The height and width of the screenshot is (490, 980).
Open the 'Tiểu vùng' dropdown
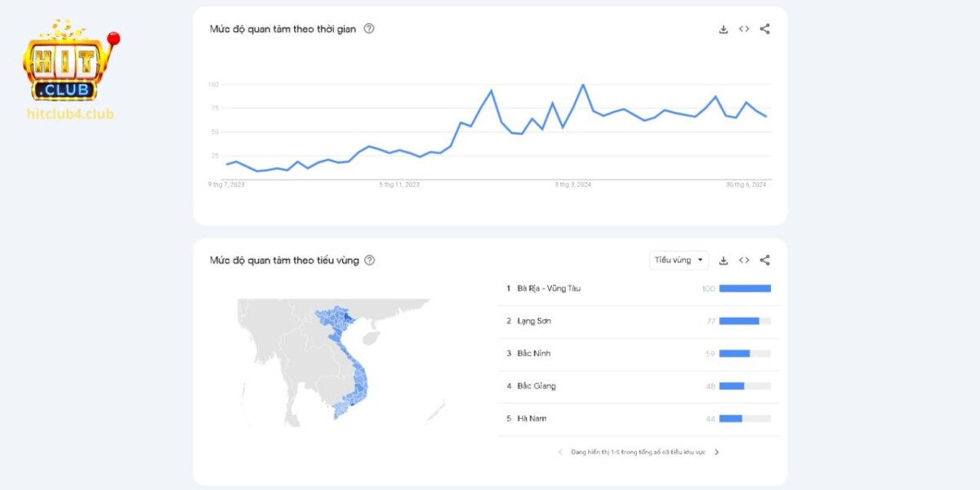(678, 260)
